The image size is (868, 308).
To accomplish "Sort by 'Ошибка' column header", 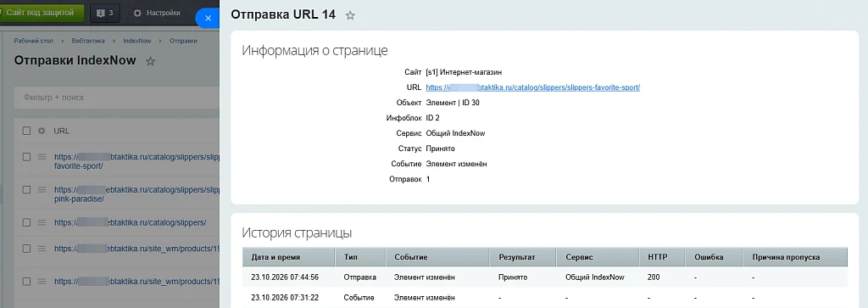I will (714, 257).
